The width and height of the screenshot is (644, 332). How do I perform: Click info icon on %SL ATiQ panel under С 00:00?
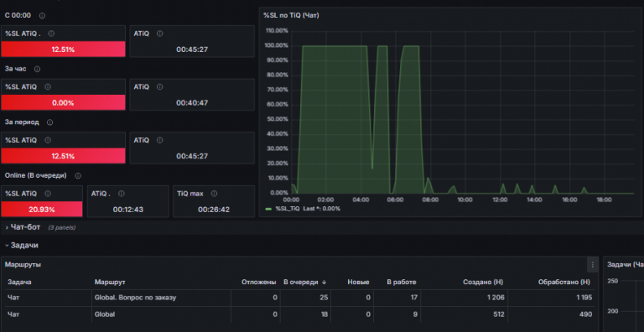[x=51, y=34]
